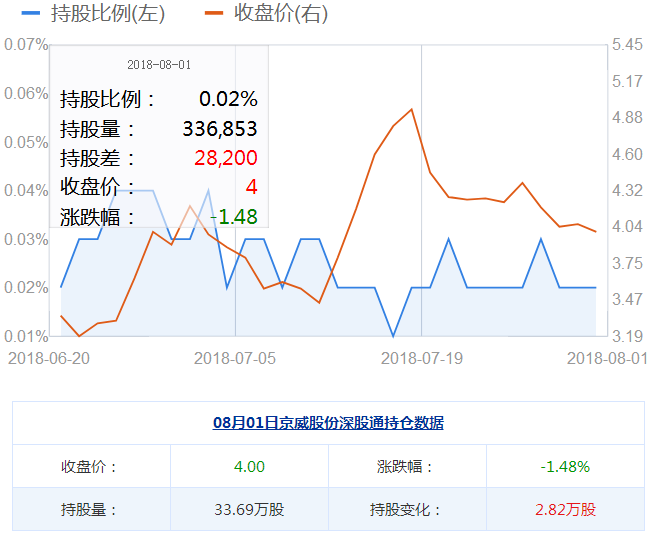
Task: Toggle the 收盘价(右) legend series
Action: click(266, 13)
